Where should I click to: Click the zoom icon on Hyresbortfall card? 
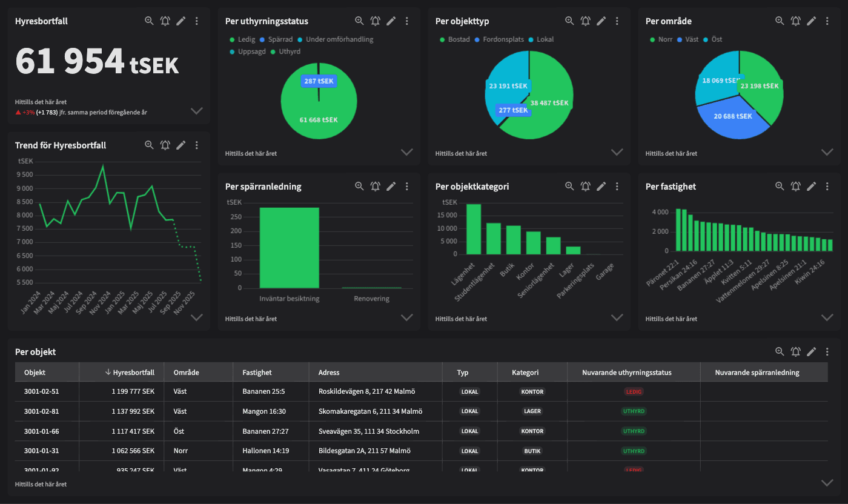(149, 21)
